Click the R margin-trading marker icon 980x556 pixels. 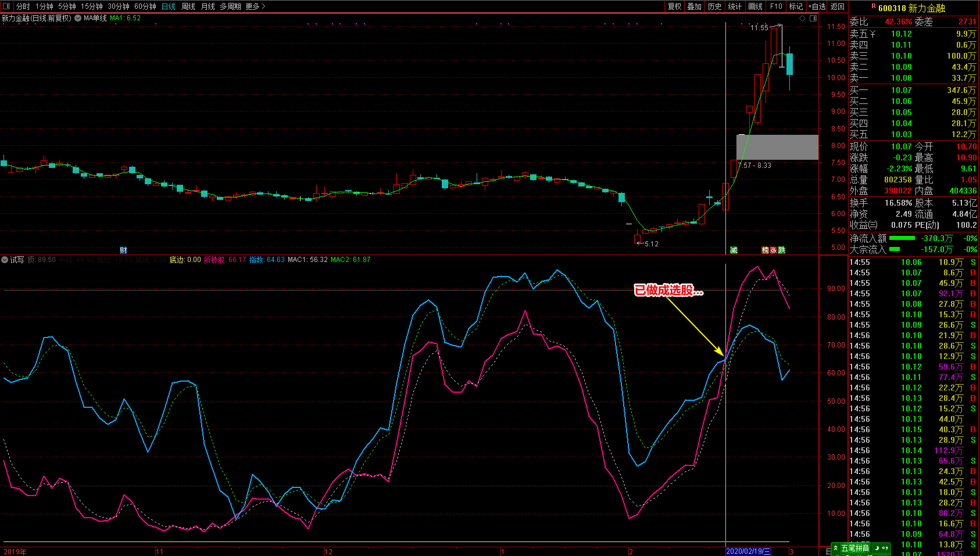coord(873,6)
